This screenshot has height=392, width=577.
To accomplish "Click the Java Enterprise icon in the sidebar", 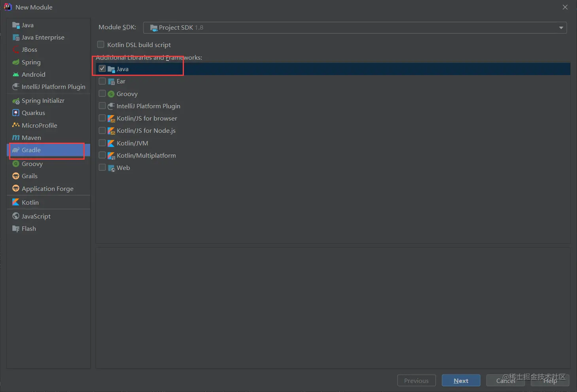I will tap(16, 38).
